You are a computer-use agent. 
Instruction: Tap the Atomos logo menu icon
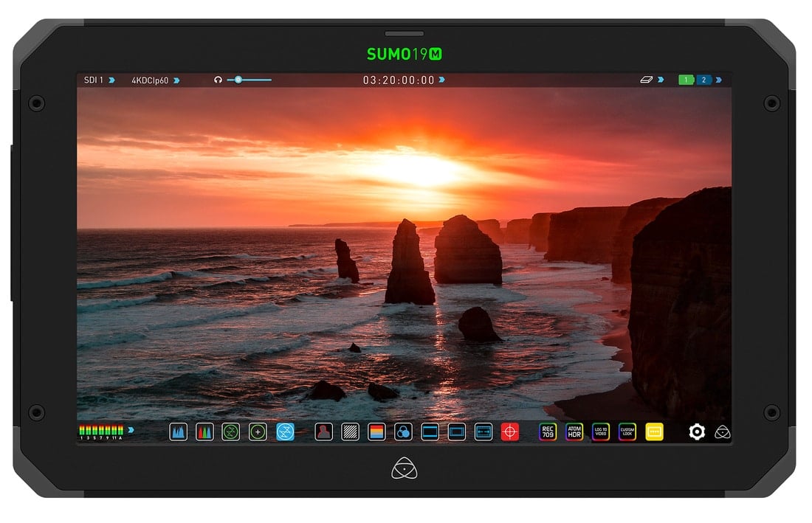click(x=723, y=432)
